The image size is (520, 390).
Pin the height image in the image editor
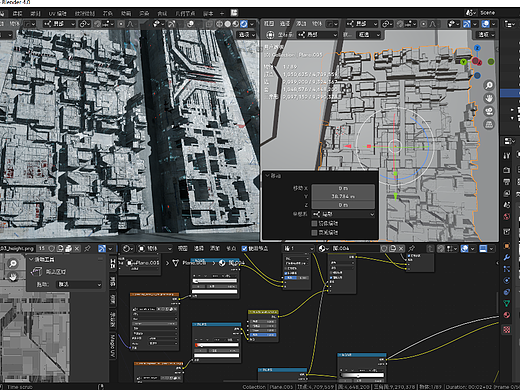click(x=87, y=248)
